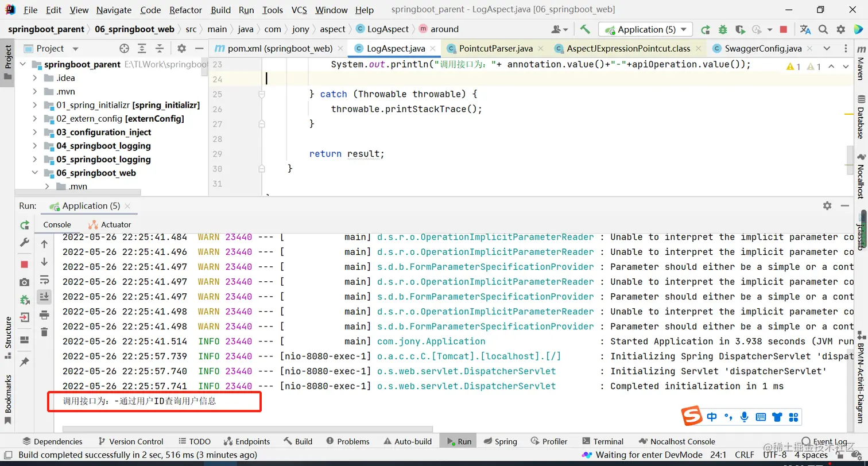Expand the 01_spring_initializr module

coord(34,105)
